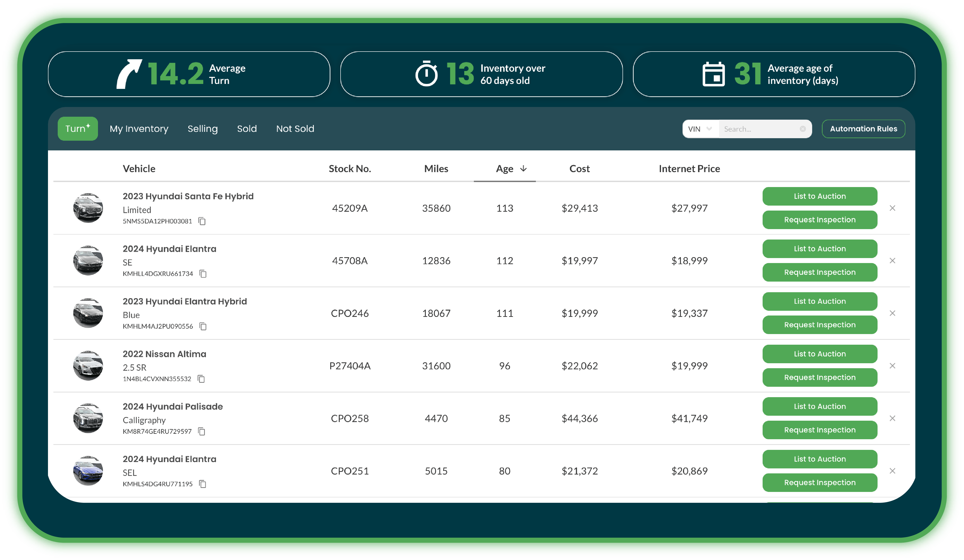List the Nissan Altima to auction
The width and height of the screenshot is (964, 560).
click(819, 354)
